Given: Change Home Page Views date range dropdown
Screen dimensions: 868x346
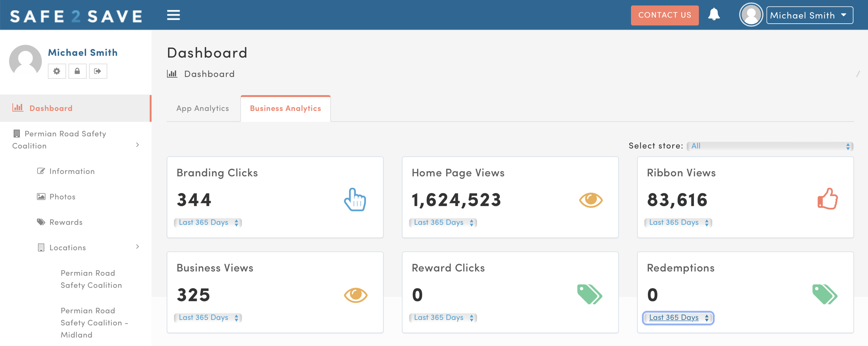Looking at the screenshot, I should [x=443, y=222].
